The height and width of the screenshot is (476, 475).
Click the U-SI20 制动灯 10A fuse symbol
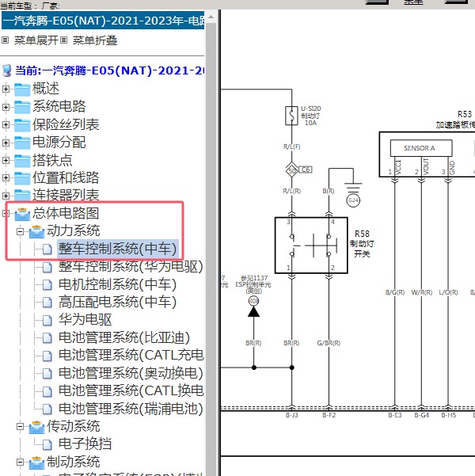pyautogui.click(x=291, y=116)
